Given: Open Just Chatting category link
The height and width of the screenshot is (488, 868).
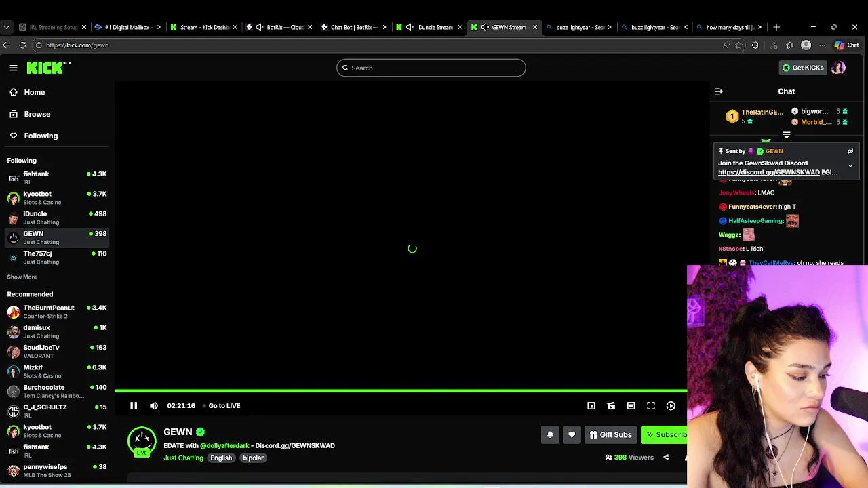Looking at the screenshot, I should [x=183, y=457].
